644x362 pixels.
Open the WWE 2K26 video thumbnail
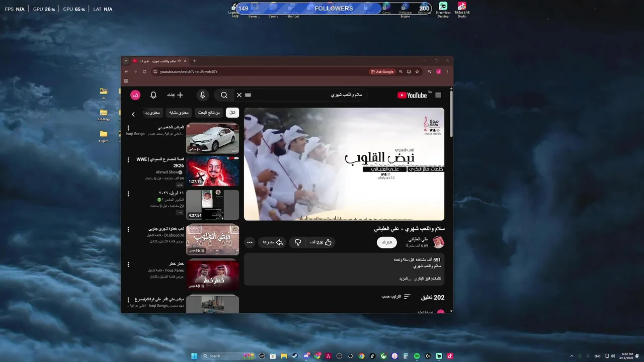tap(212, 171)
